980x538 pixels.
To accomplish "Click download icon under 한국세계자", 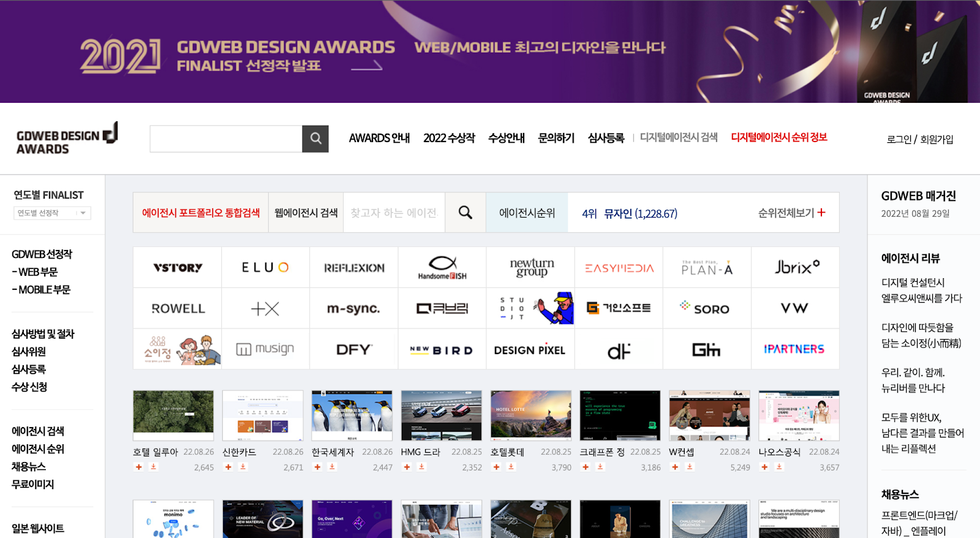I will point(333,467).
